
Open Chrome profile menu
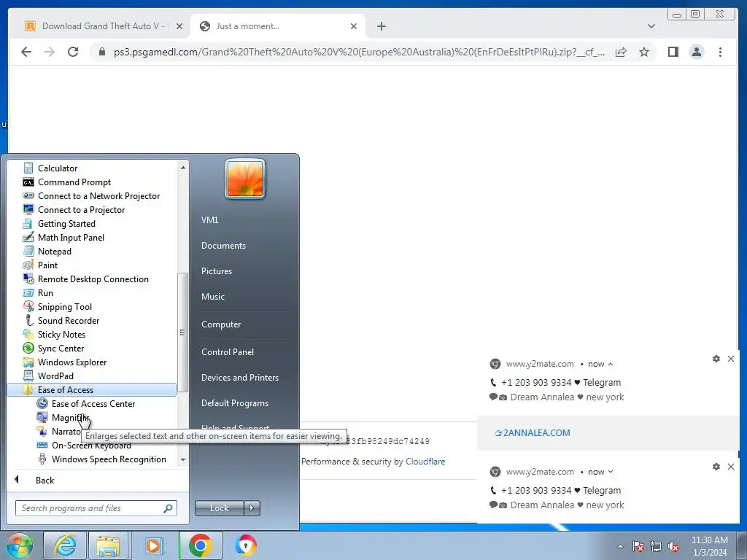coord(697,52)
